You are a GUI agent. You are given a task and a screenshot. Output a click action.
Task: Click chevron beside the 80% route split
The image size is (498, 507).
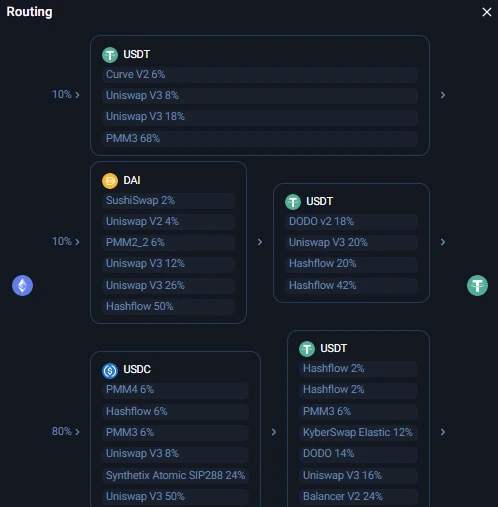coord(77,432)
